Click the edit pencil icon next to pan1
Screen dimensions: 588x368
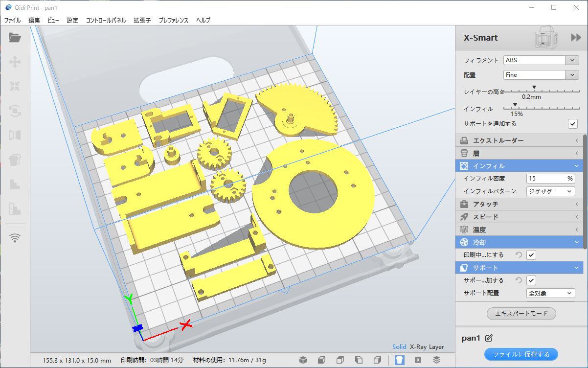(489, 338)
